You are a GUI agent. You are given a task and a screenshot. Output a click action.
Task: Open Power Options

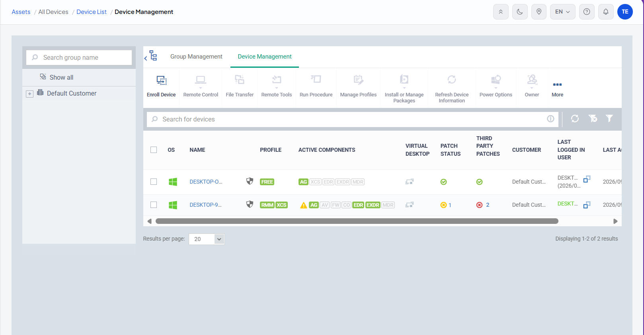pos(496,86)
